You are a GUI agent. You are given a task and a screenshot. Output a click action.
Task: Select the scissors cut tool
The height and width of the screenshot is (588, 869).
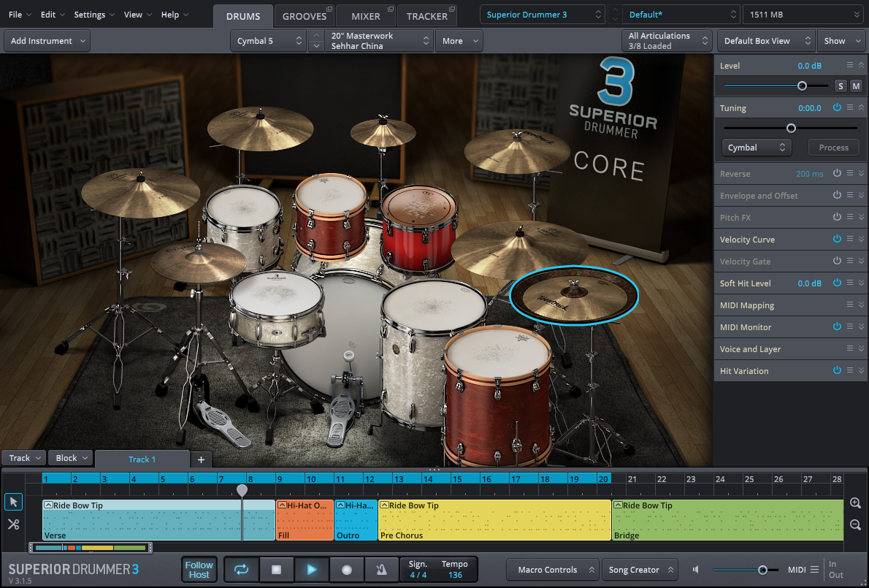coord(13,524)
